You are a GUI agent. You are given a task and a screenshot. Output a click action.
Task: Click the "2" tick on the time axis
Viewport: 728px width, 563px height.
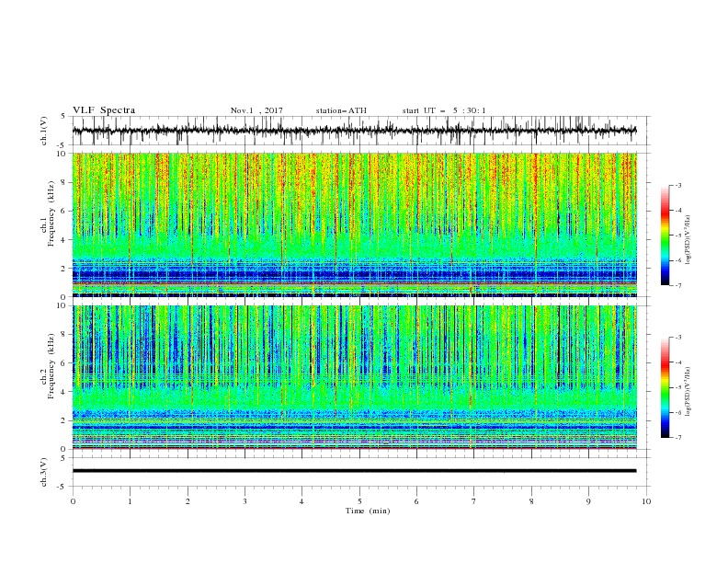(x=188, y=501)
